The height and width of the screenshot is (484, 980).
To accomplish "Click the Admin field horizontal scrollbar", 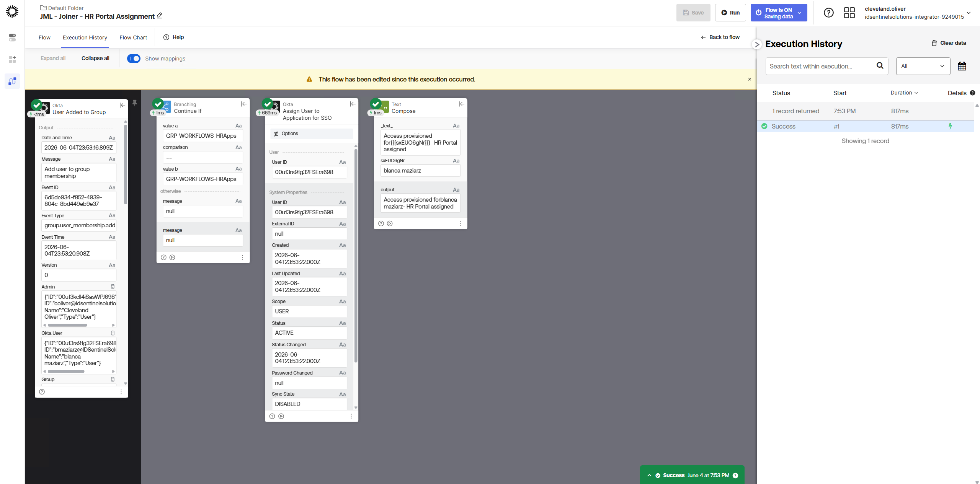I will click(x=67, y=325).
